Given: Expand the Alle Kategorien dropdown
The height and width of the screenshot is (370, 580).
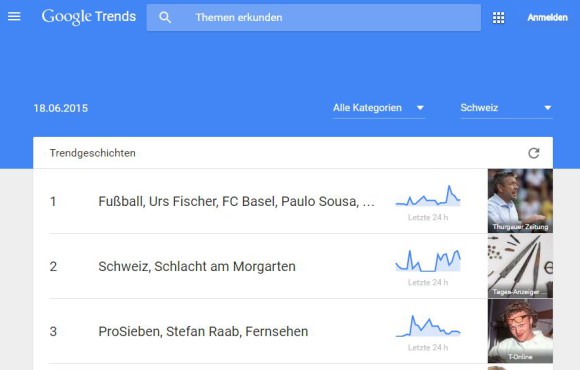Looking at the screenshot, I should coord(379,108).
